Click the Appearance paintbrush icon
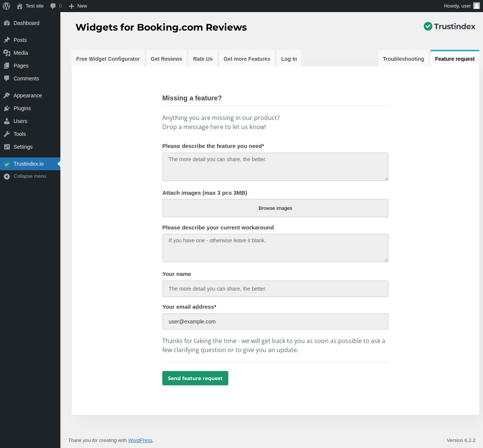 pos(7,95)
